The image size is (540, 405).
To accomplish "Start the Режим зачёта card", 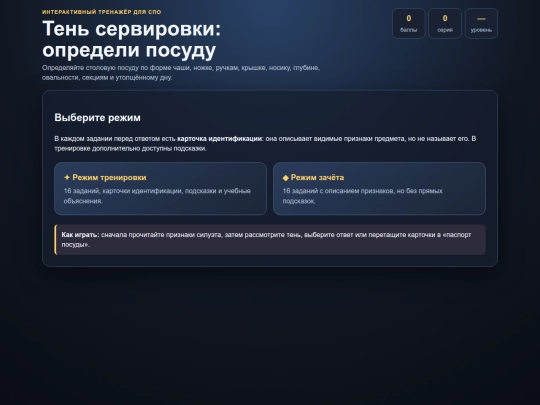I will [379, 188].
